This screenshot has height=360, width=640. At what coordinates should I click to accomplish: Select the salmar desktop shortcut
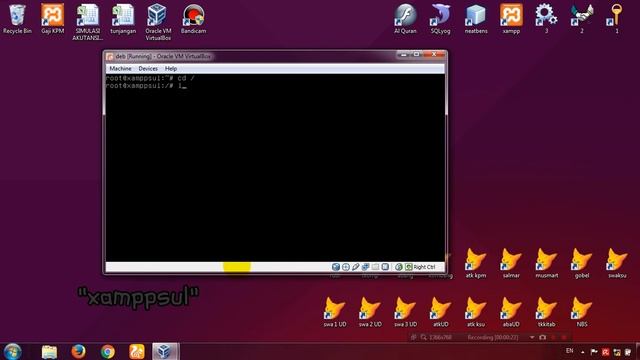[511, 263]
